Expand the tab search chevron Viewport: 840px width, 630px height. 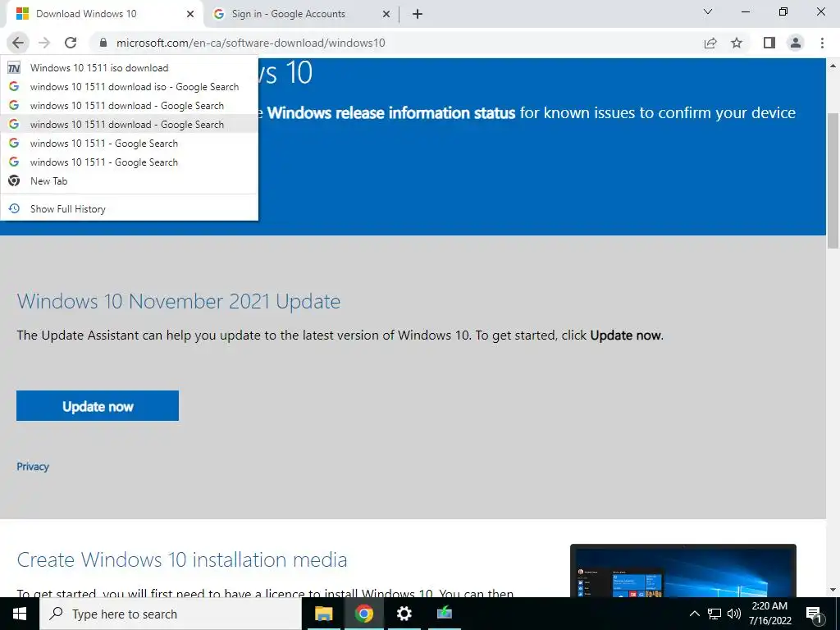tap(708, 11)
